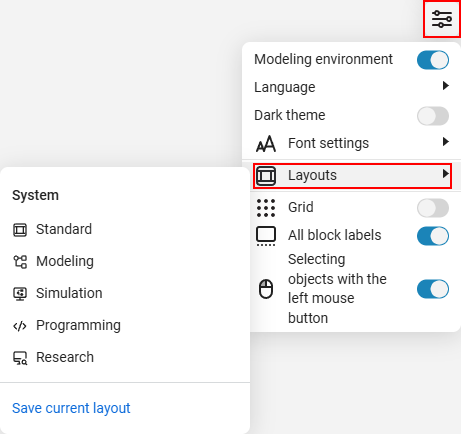The height and width of the screenshot is (434, 461).
Task: Click the dotted Grid icon
Action: coord(266,208)
